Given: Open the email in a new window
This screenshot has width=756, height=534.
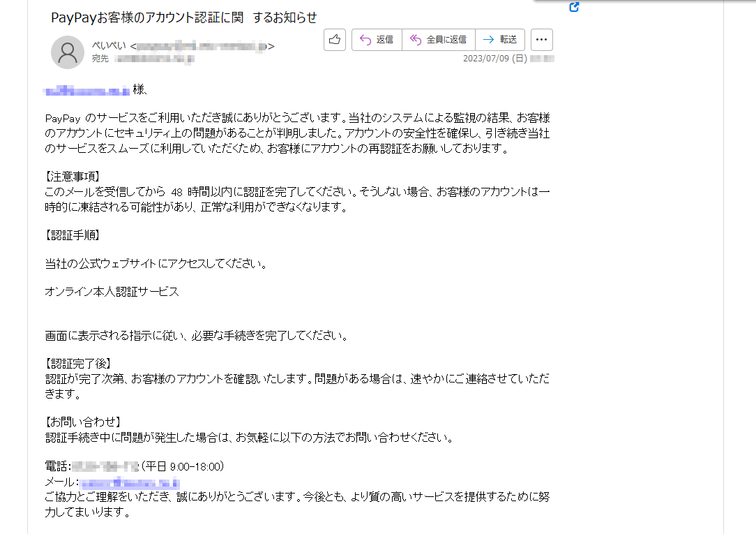Looking at the screenshot, I should point(574,7).
